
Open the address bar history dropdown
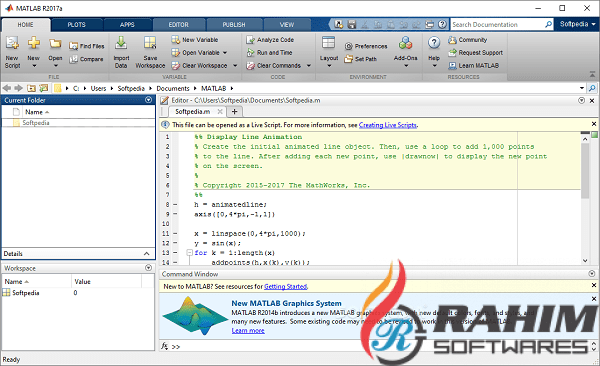pos(582,88)
